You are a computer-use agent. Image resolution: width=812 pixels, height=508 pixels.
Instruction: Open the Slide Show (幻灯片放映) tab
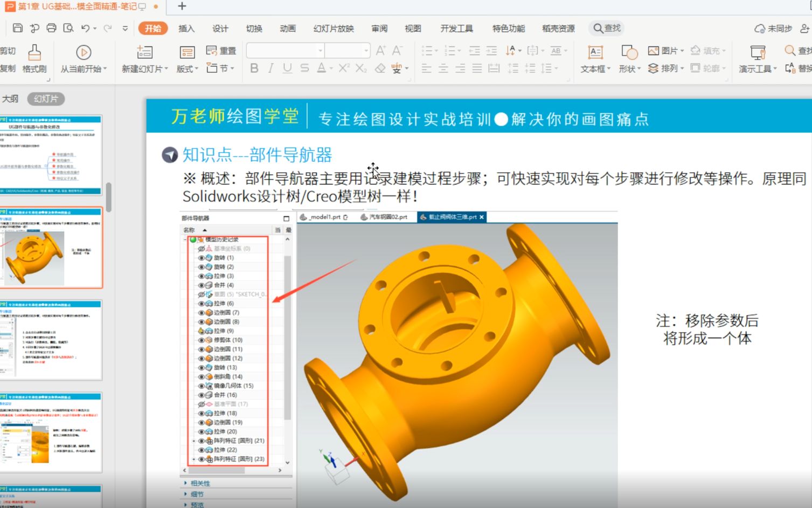(x=334, y=29)
